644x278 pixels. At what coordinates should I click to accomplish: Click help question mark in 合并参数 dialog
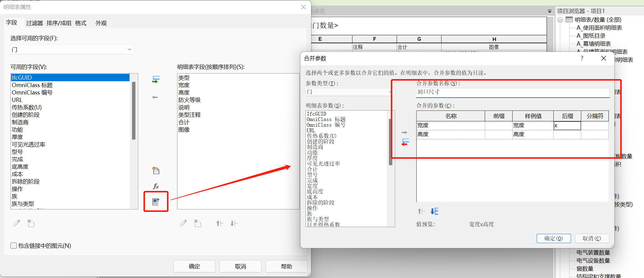click(582, 58)
